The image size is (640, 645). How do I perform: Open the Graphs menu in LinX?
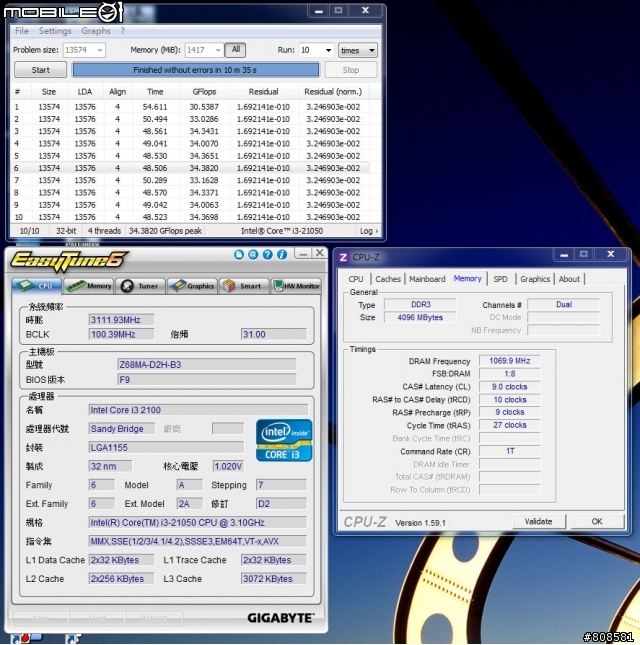95,31
